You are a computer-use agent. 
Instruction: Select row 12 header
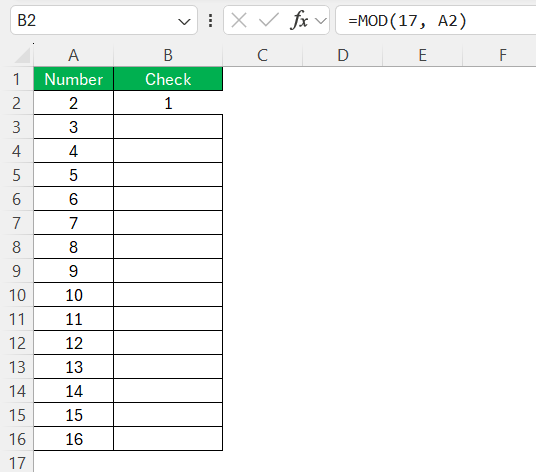click(x=16, y=343)
